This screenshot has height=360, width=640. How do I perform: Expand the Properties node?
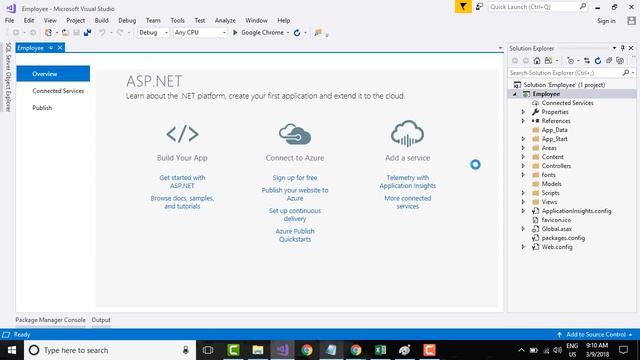pos(523,112)
